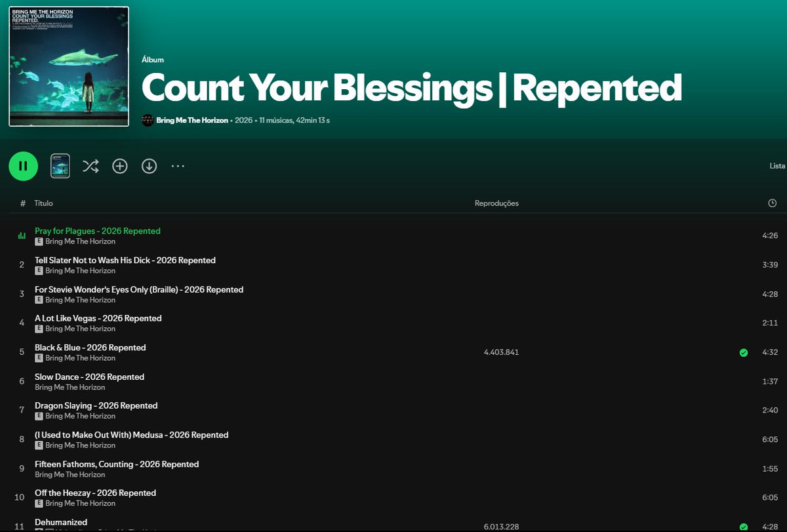The image size is (787, 532).
Task: Click duration 4:32 of Black & Blue
Action: pos(770,352)
